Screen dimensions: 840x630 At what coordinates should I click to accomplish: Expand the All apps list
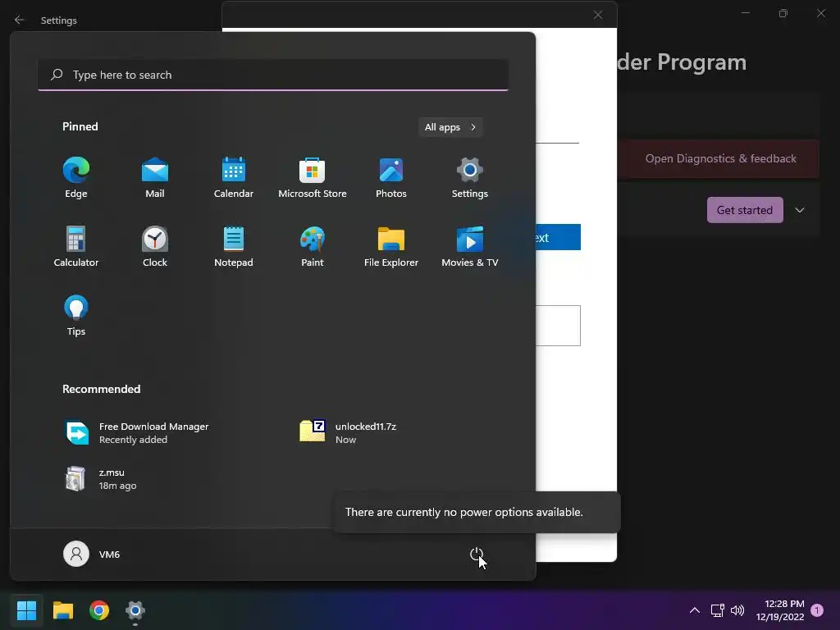(x=450, y=127)
